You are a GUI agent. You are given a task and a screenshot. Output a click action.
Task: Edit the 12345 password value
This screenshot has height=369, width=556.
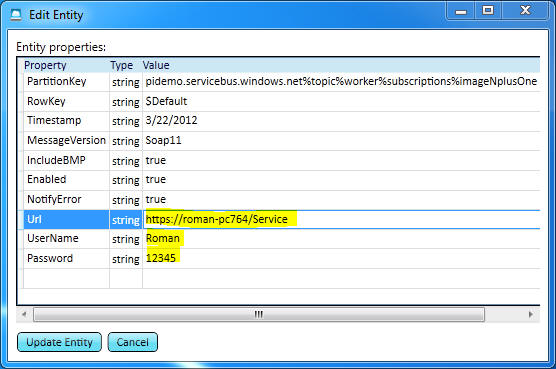click(341, 258)
